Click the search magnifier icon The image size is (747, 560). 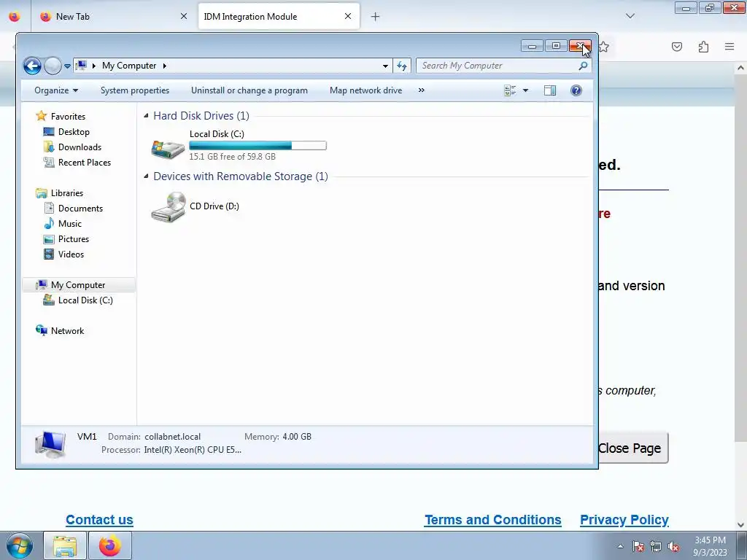[583, 66]
